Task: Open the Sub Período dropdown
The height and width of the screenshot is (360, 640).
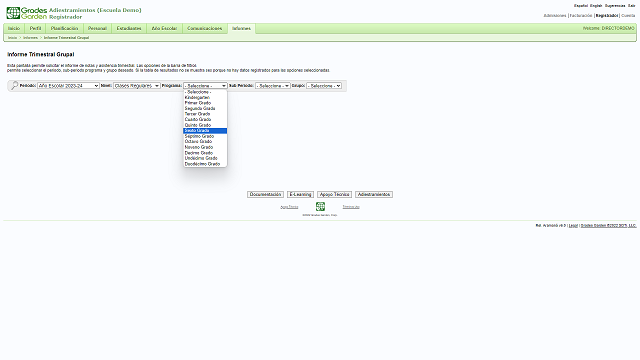Action: click(273, 86)
